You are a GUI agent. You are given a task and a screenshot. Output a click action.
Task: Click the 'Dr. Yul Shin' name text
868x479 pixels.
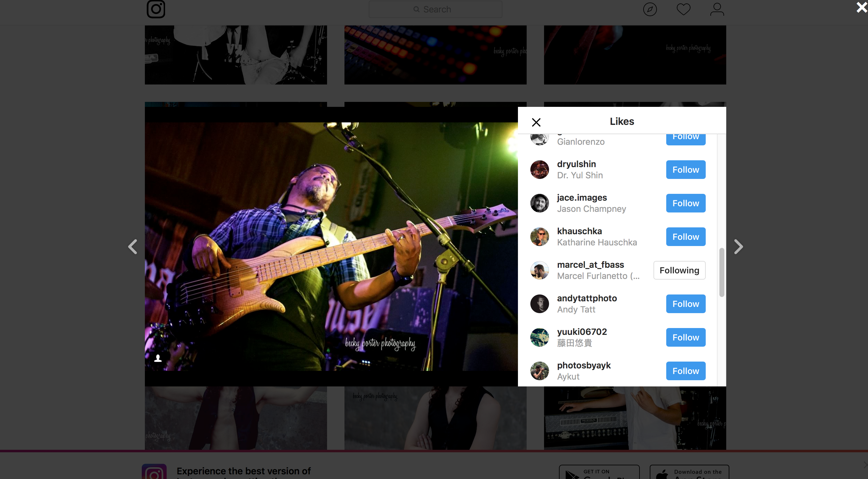click(580, 176)
